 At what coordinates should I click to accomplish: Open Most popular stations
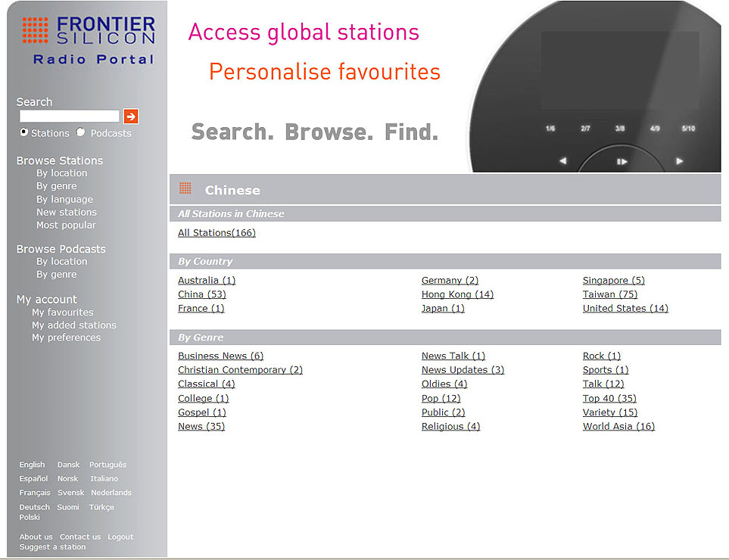point(66,225)
